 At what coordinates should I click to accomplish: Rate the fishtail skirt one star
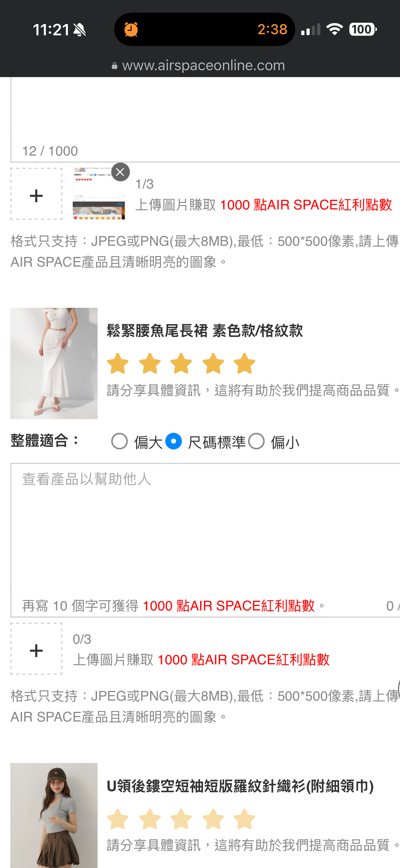[x=118, y=363]
